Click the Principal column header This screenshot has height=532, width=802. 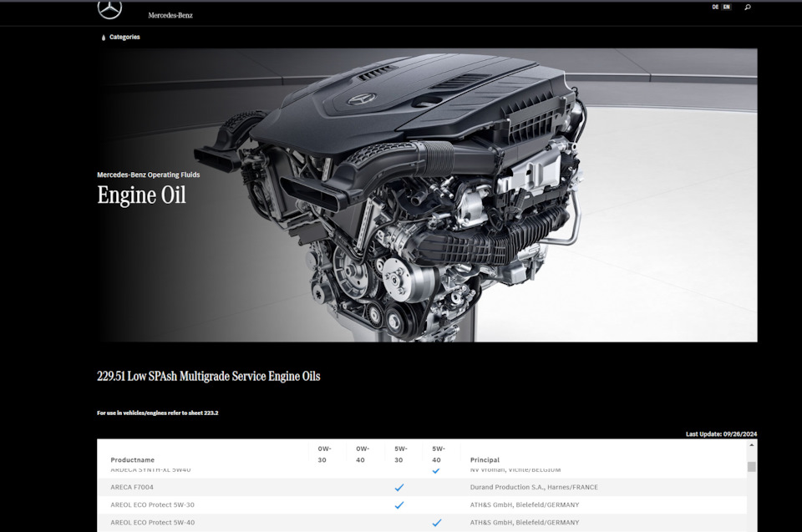[x=485, y=460]
